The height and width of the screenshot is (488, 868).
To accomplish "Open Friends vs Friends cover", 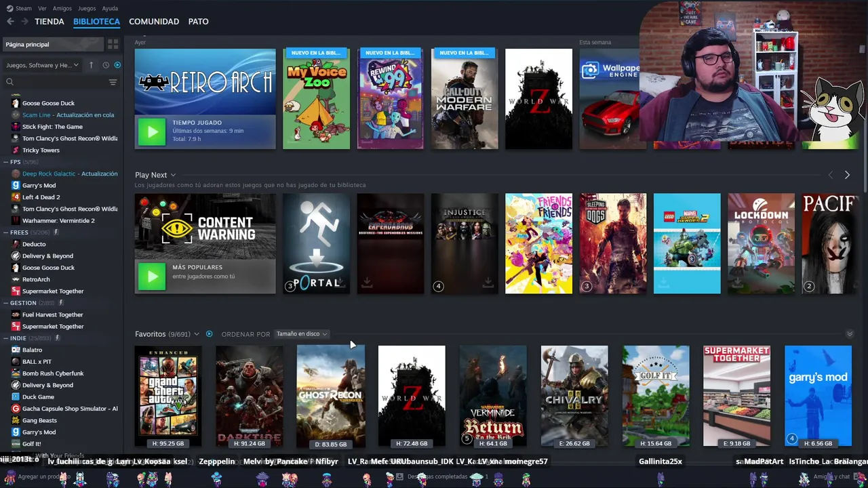I will point(538,244).
